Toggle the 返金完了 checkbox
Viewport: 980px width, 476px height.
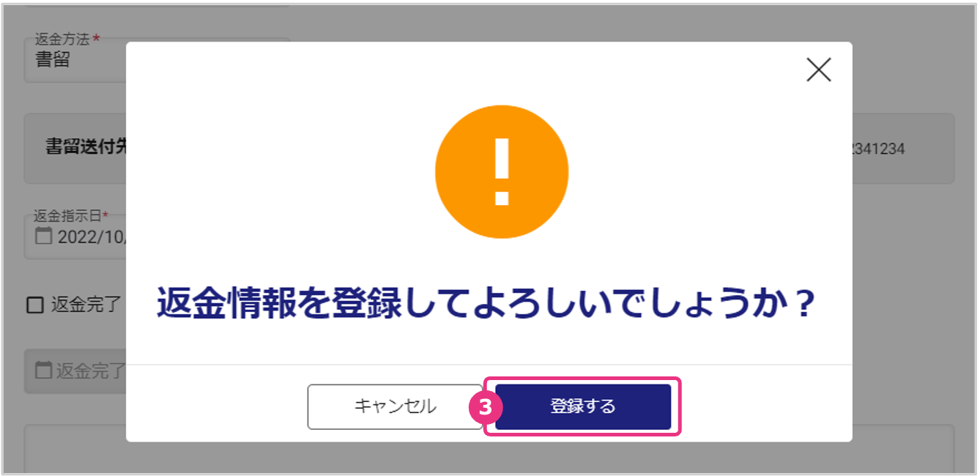pos(35,305)
